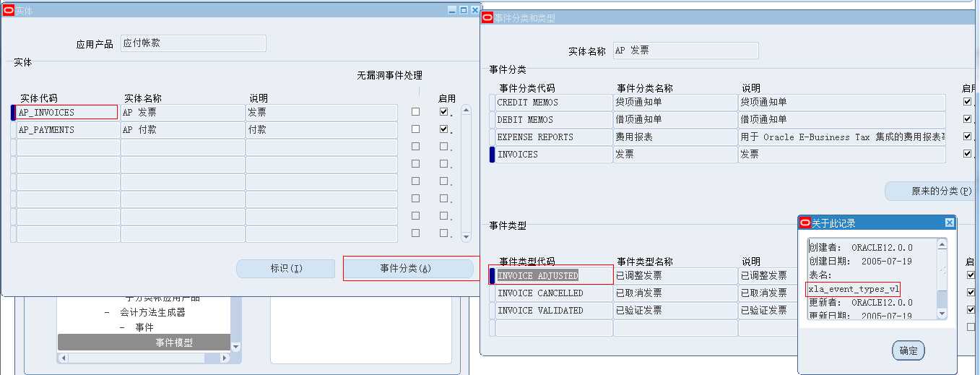Click the up arrow in 关于此记录 text scrollbar
The image size is (980, 375).
point(942,245)
